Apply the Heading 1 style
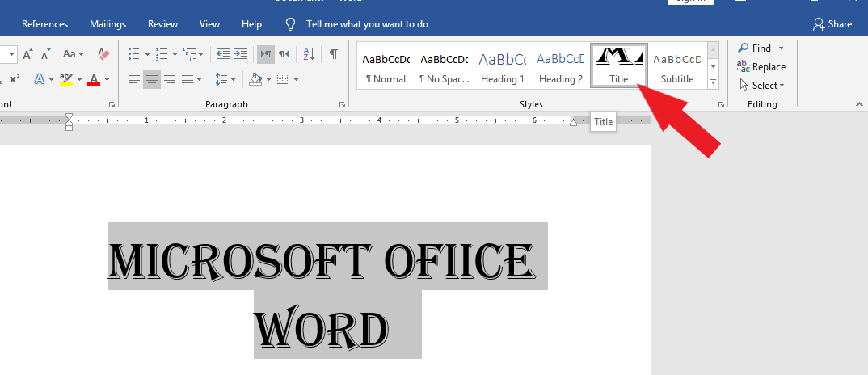 [x=502, y=65]
